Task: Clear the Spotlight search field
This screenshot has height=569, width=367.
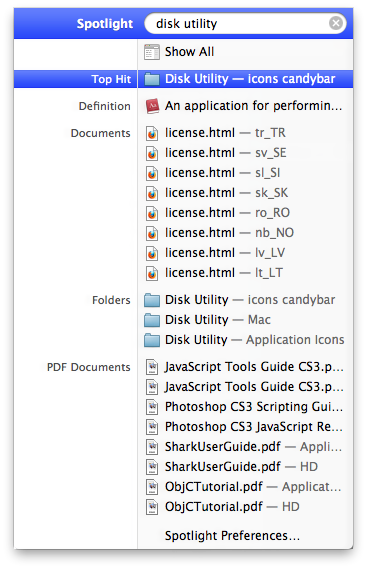Action: pos(336,24)
